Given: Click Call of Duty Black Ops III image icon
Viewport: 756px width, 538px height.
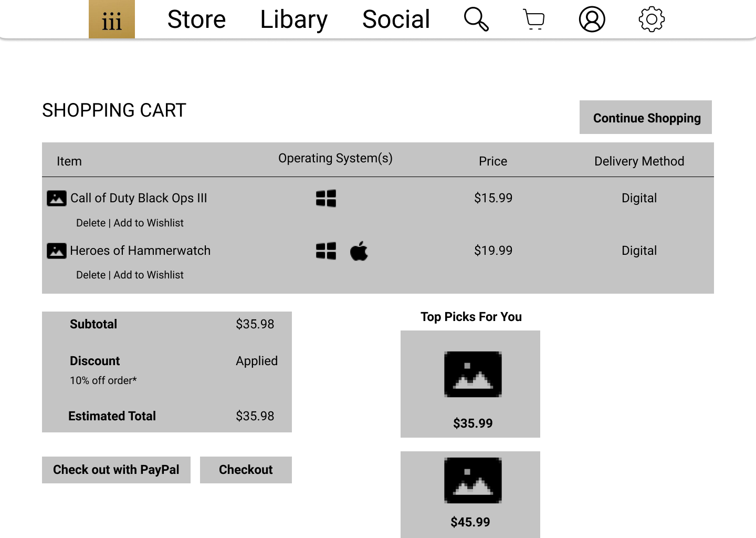Looking at the screenshot, I should pyautogui.click(x=57, y=199).
